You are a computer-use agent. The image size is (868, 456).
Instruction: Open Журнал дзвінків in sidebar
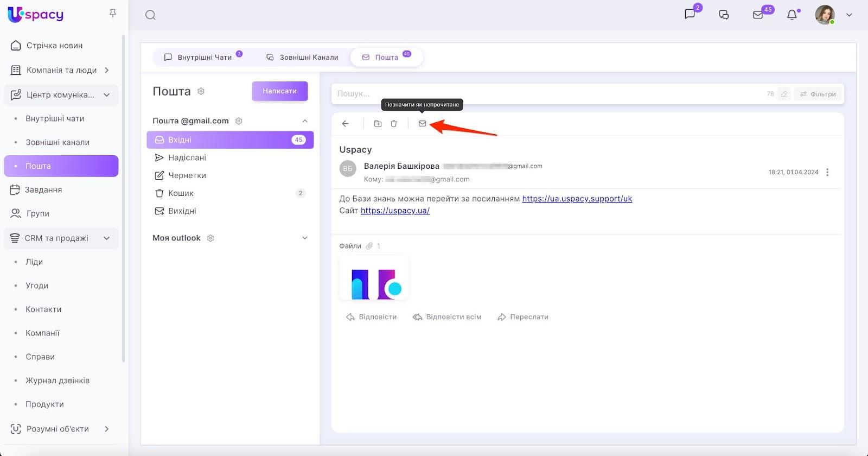[x=58, y=381]
